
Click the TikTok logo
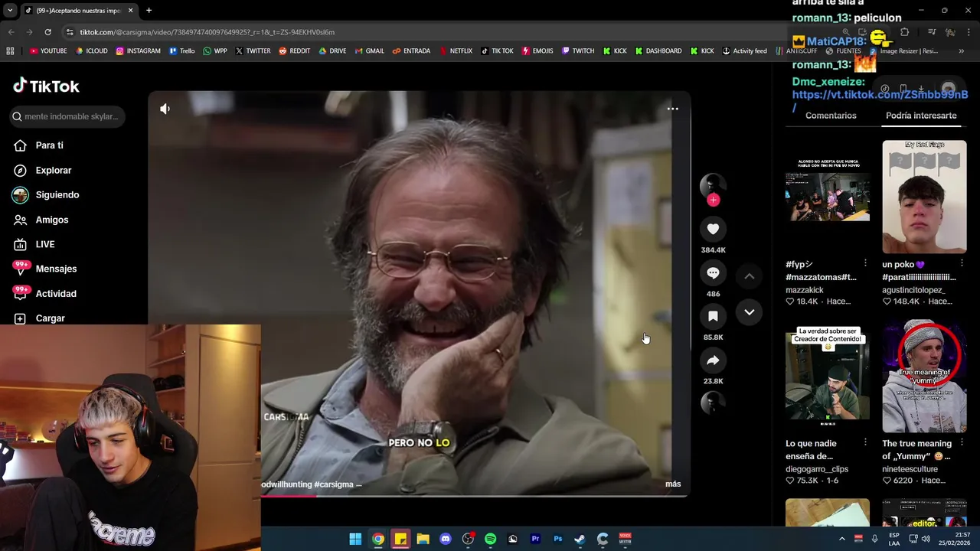tap(46, 86)
